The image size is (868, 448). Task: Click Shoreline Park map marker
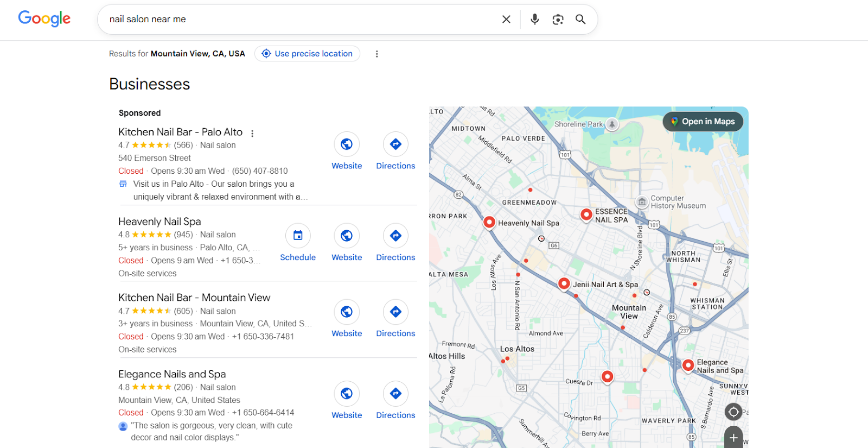click(612, 124)
